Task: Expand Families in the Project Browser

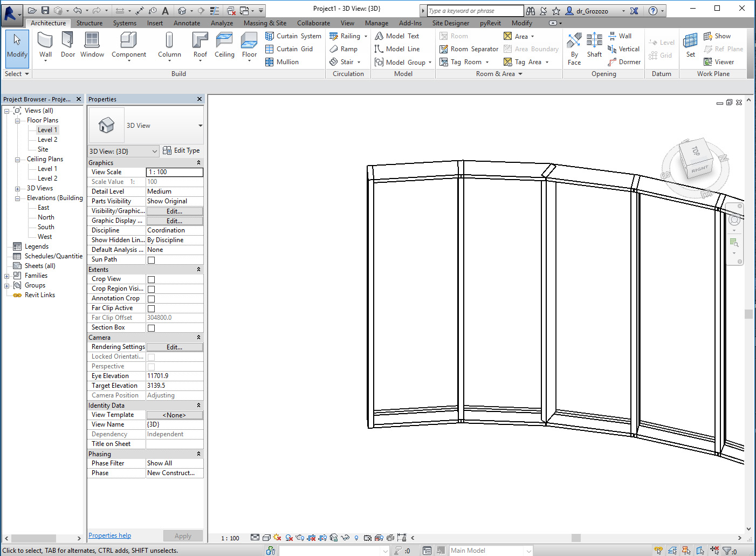Action: point(6,275)
